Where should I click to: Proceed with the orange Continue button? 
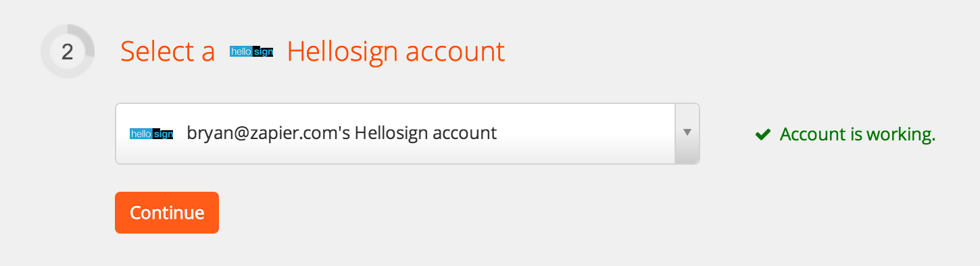pos(167,213)
